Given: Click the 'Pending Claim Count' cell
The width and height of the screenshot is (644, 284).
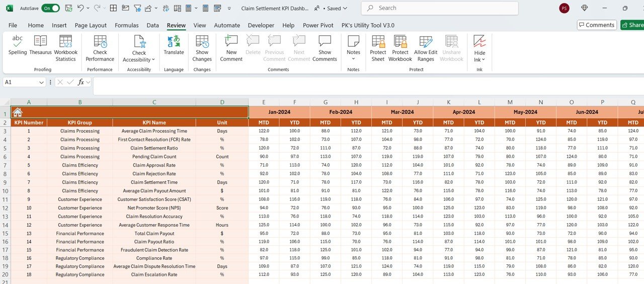Looking at the screenshot, I should tap(154, 157).
